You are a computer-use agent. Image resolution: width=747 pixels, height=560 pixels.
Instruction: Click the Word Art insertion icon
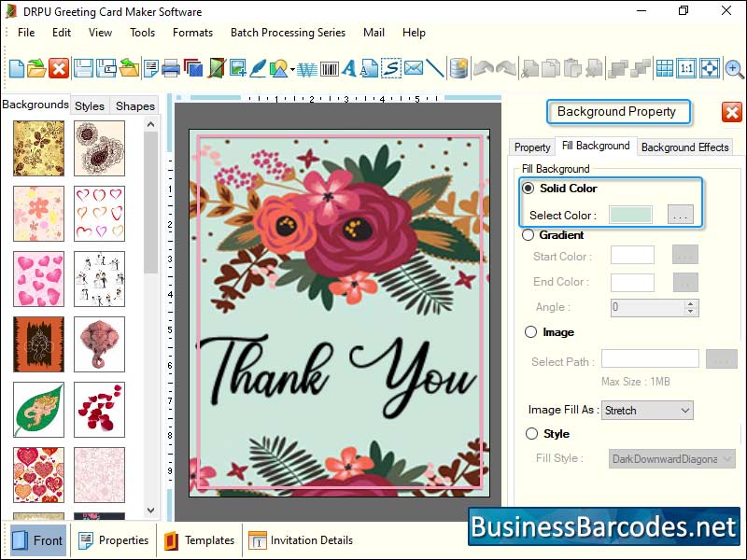click(308, 67)
